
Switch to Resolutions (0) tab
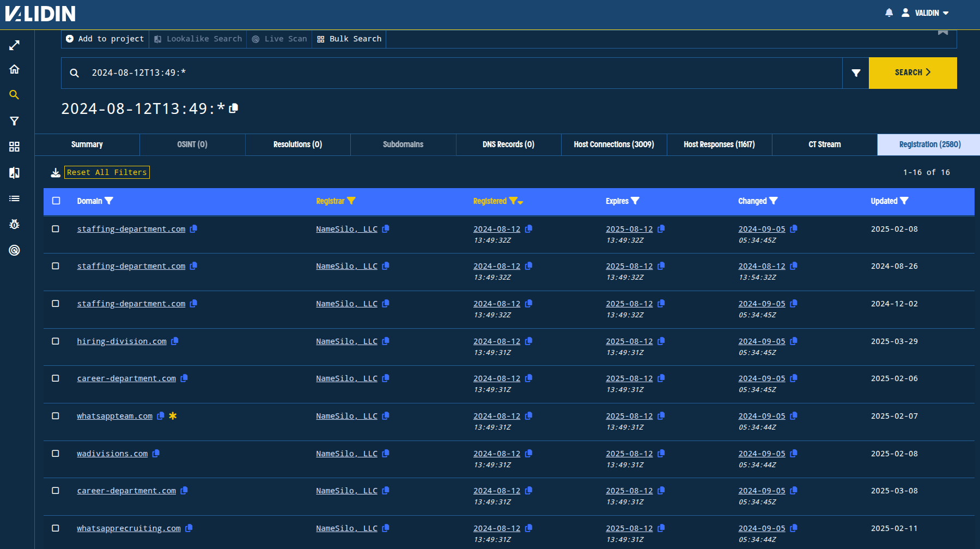click(x=298, y=144)
